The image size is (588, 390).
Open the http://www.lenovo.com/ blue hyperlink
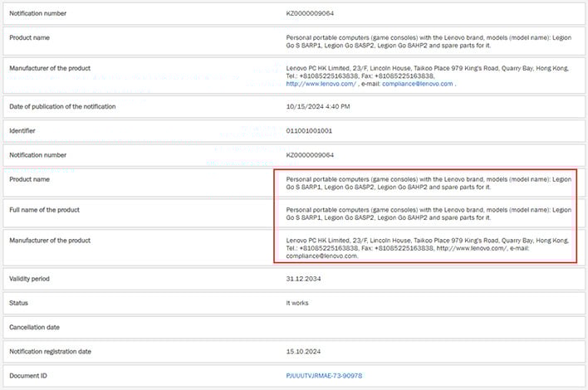pos(321,84)
